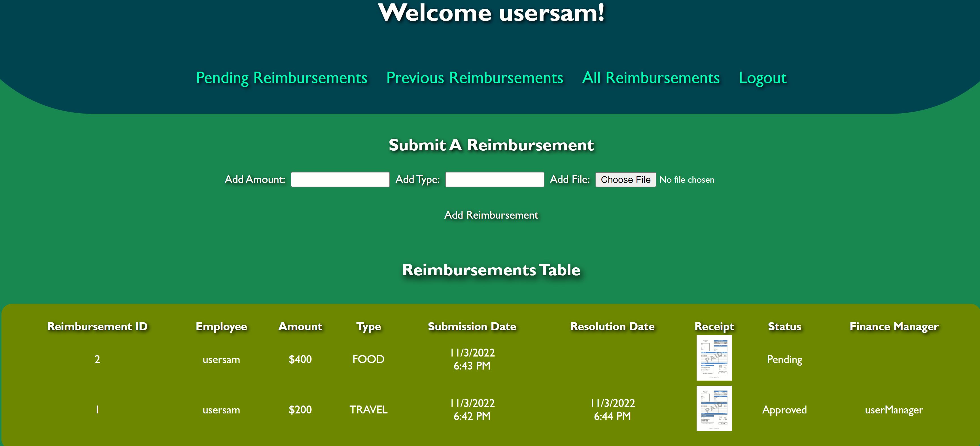980x446 pixels.
Task: Submit with Add Reimbursement button
Action: point(491,215)
